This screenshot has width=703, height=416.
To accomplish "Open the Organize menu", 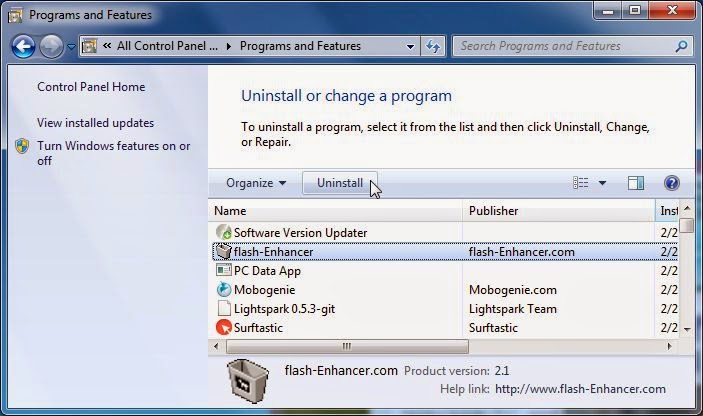I will click(256, 183).
